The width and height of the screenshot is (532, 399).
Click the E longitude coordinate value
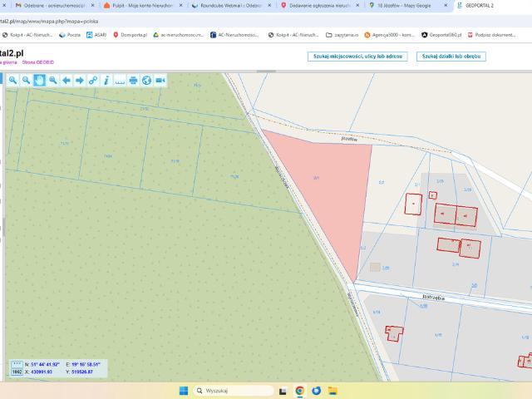[x=86, y=364]
